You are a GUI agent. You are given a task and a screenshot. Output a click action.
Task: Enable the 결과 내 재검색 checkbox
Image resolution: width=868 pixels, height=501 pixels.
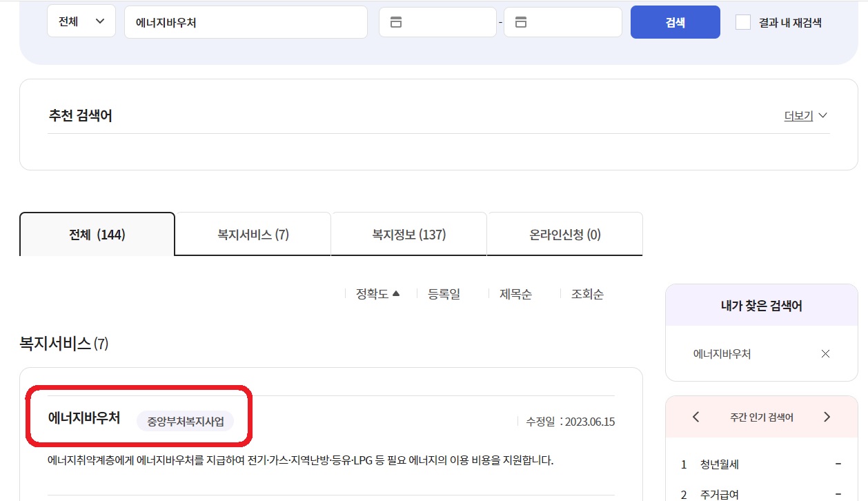(x=742, y=22)
